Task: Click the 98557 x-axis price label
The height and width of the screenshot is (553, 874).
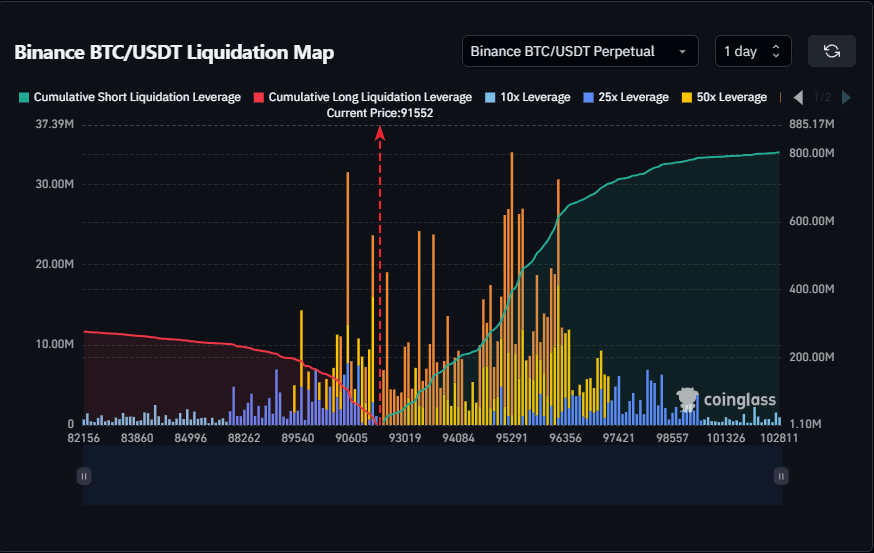Action: [672, 438]
